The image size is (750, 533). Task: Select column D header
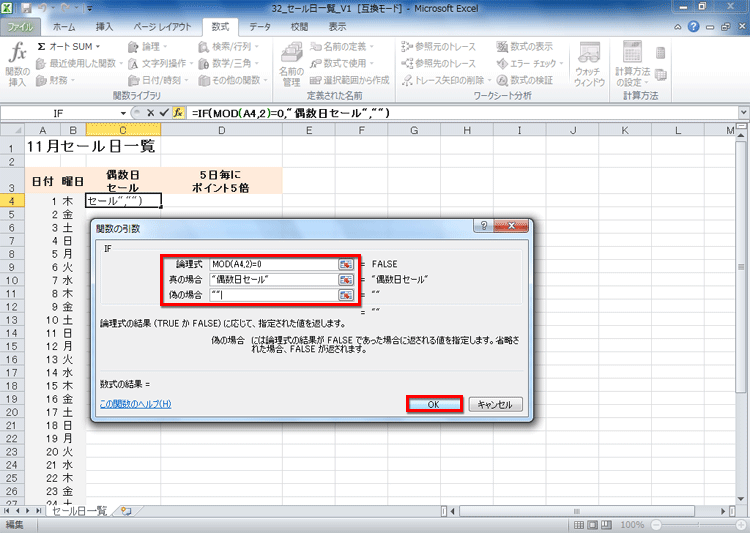[x=221, y=130]
